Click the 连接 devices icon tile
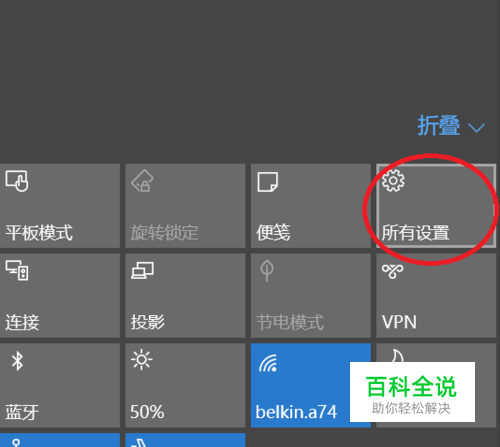This screenshot has height=447, width=500. click(17, 270)
